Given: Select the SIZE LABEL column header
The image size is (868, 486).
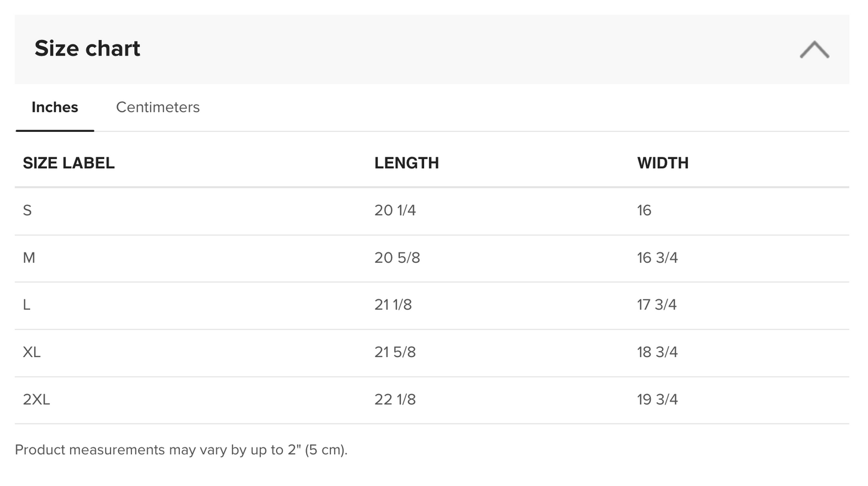Looking at the screenshot, I should pyautogui.click(x=68, y=163).
